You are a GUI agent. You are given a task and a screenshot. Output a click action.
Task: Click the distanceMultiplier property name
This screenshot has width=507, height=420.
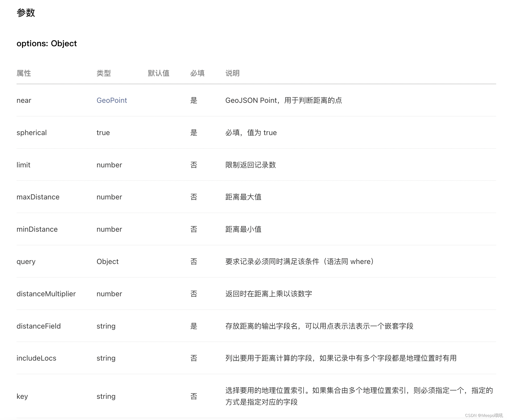tap(46, 294)
